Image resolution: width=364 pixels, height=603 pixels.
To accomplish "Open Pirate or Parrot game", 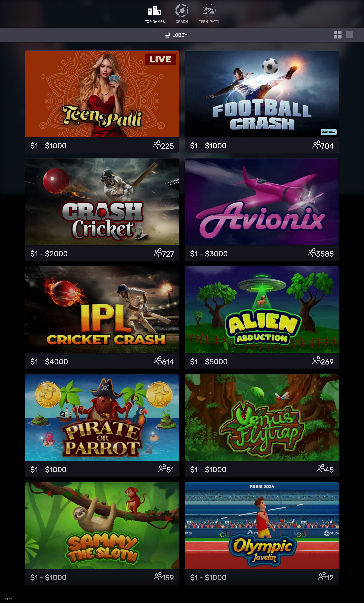I will (102, 418).
